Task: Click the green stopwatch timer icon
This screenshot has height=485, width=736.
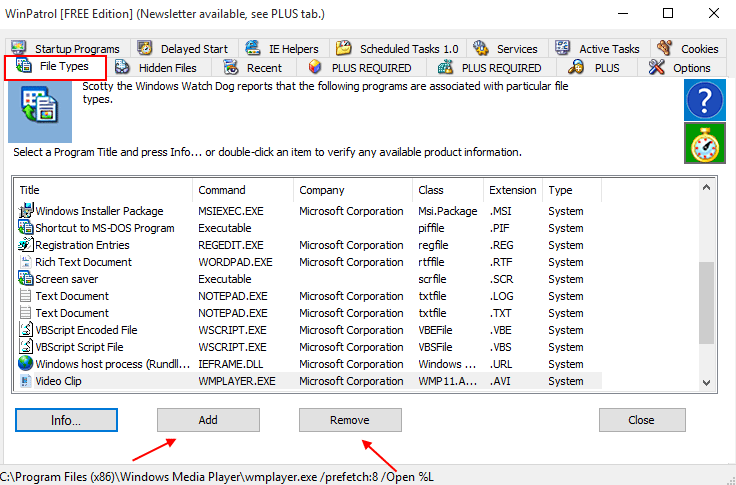Action: point(705,143)
